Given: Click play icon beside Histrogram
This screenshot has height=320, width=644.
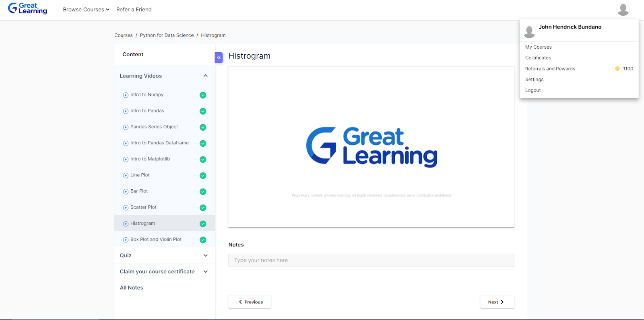Looking at the screenshot, I should coord(126,224).
